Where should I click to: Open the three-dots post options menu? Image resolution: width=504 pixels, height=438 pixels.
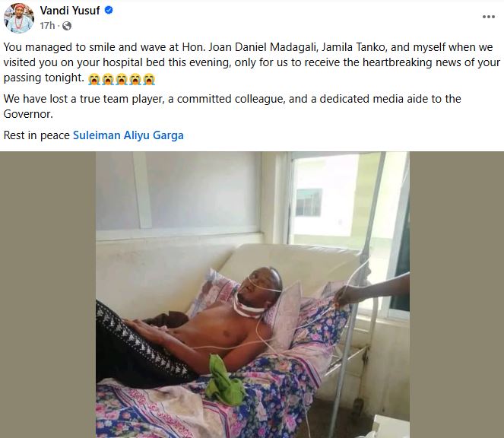coord(488,17)
